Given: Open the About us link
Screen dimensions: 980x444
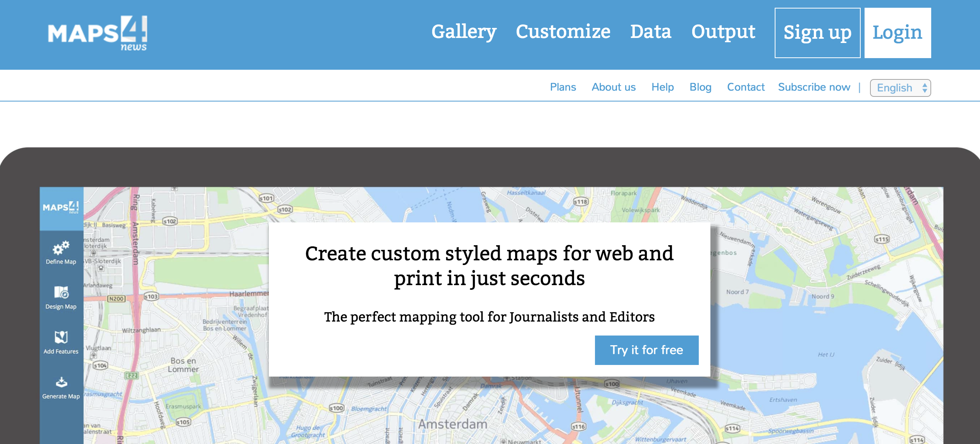Looking at the screenshot, I should coord(614,87).
